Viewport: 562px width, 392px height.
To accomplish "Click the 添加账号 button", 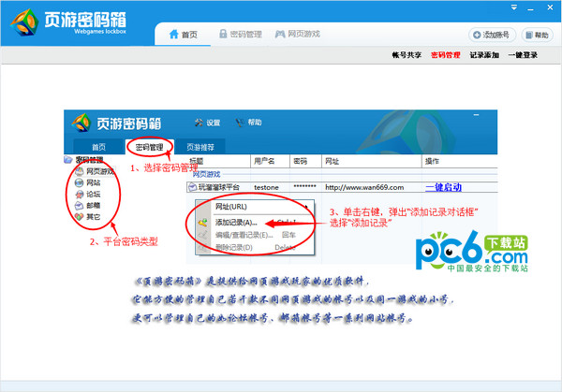I will tap(493, 36).
